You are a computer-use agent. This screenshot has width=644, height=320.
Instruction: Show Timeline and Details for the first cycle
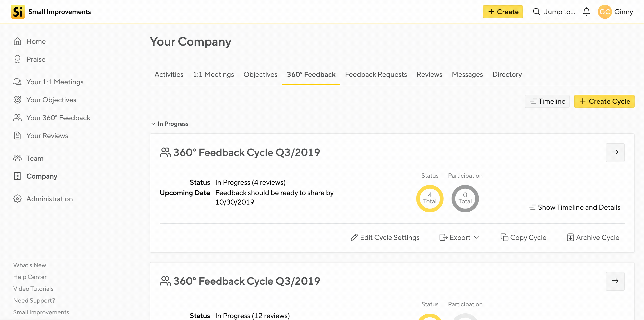point(574,207)
